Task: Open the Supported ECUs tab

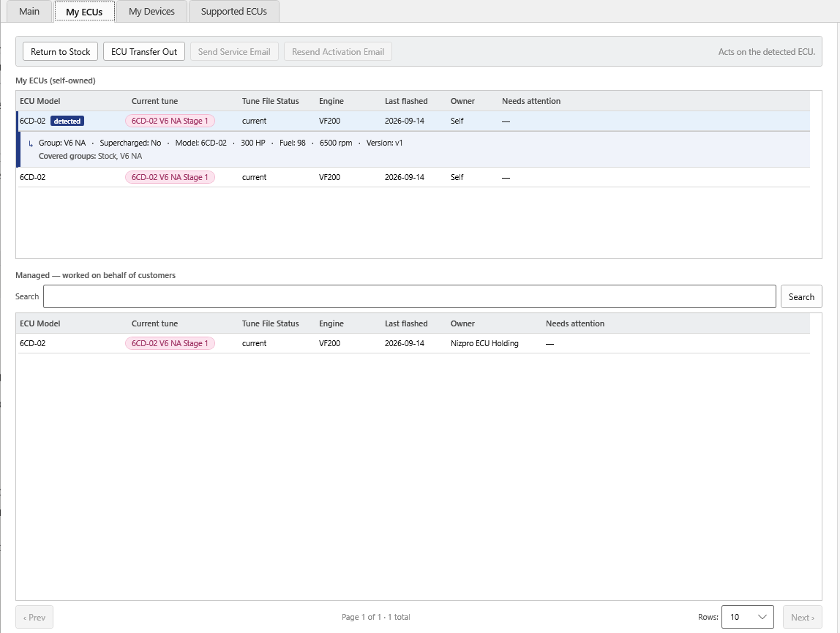Action: pos(233,11)
